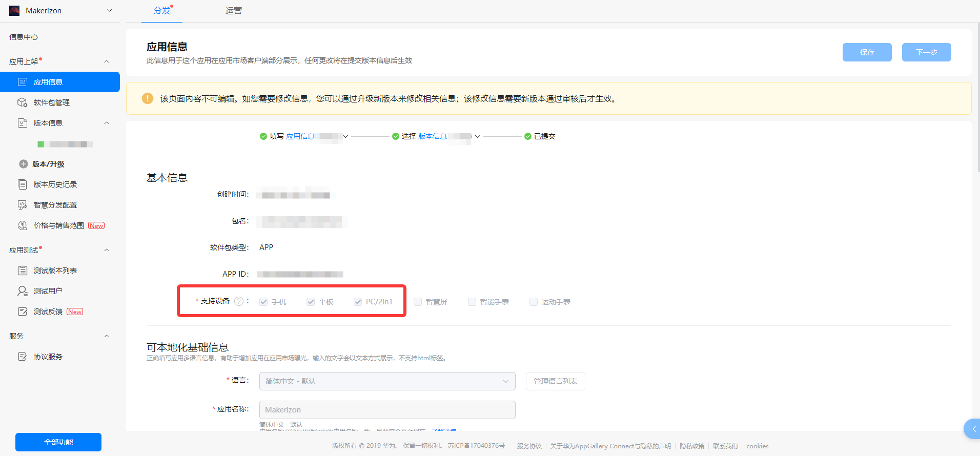Collapse the 应用上架 sidebar section
The height and width of the screenshot is (456, 980).
coord(107,61)
